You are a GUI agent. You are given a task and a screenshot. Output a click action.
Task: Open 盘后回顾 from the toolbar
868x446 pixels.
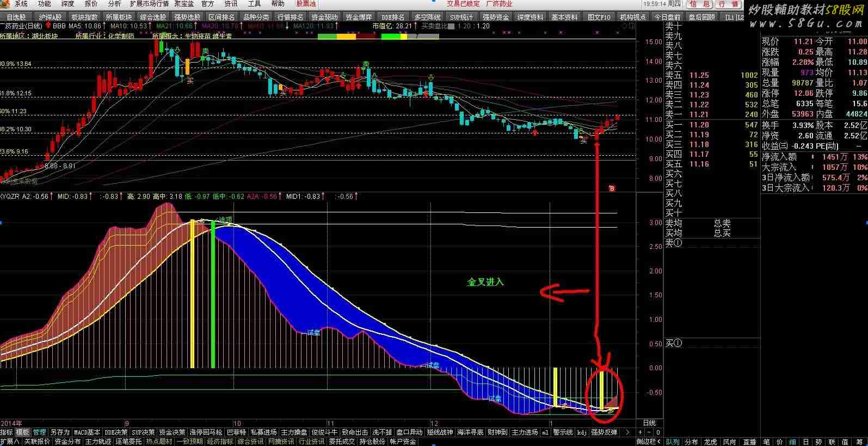tap(701, 17)
